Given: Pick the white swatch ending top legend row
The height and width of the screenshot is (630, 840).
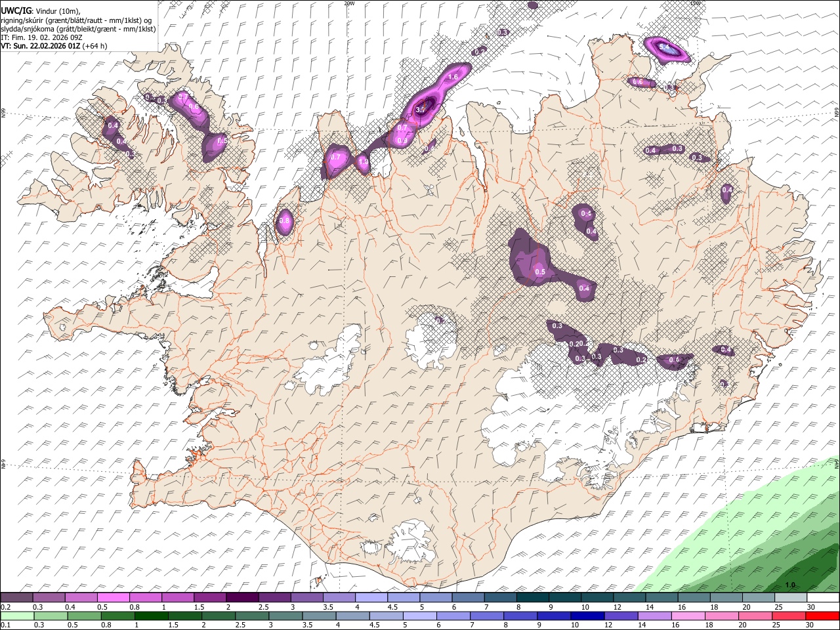Looking at the screenshot, I should point(823,598).
